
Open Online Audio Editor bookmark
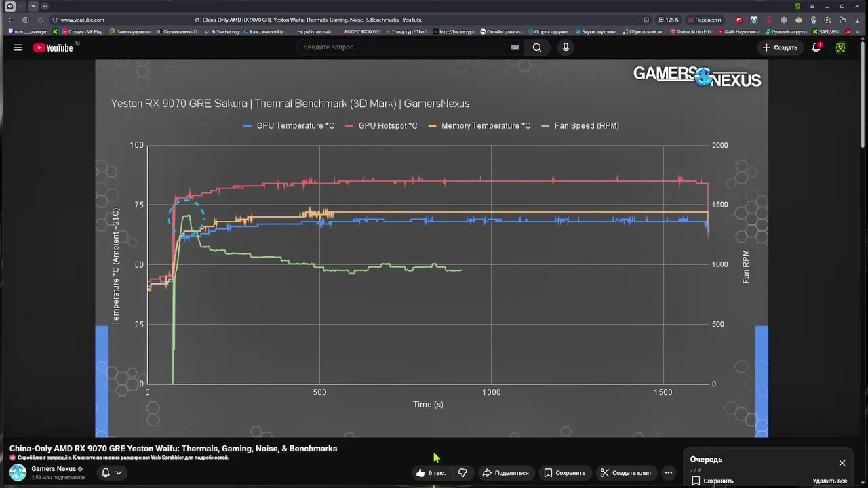click(x=691, y=31)
